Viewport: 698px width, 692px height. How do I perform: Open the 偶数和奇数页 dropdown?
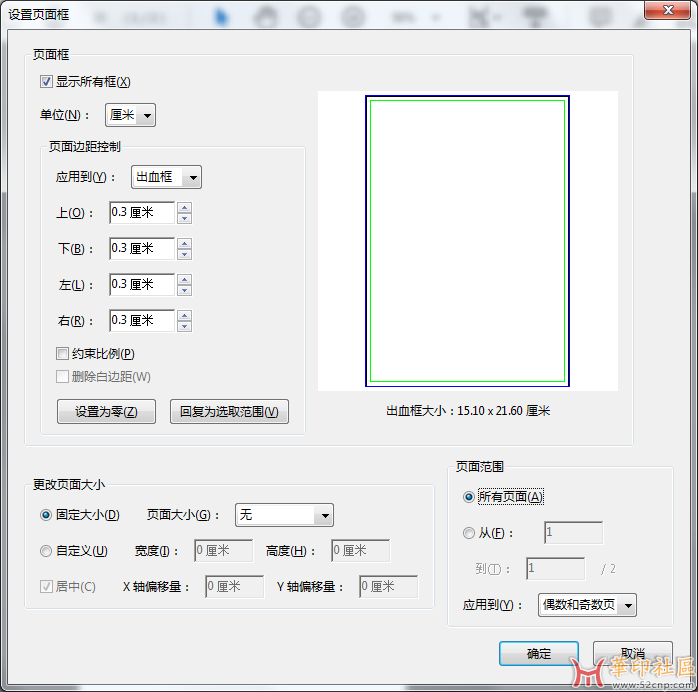coord(587,605)
